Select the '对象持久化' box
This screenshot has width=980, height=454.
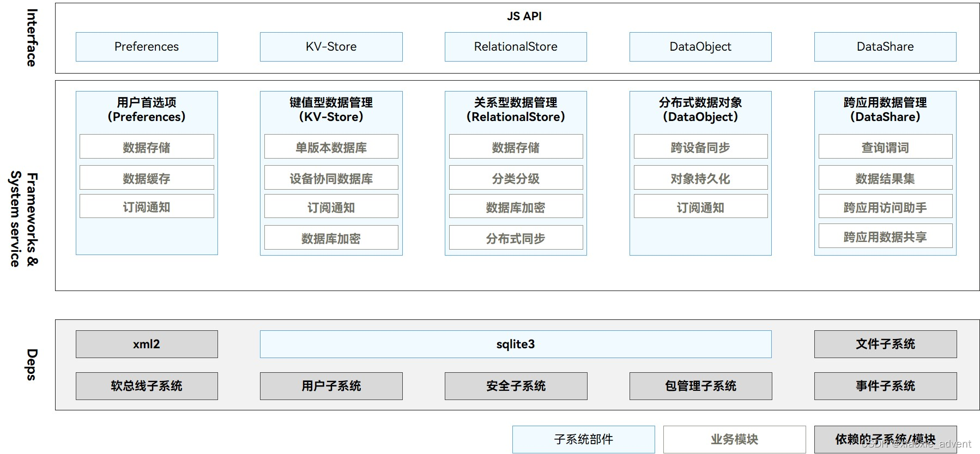[700, 178]
